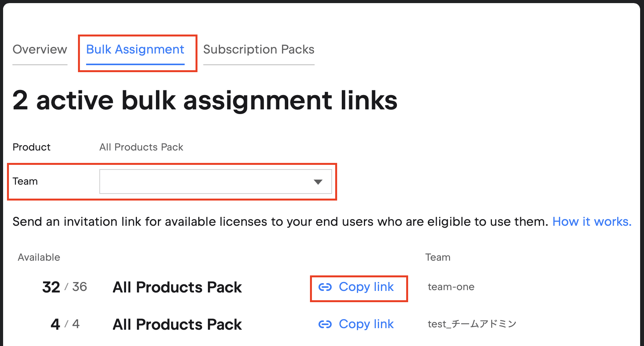Click the Team filter field label
This screenshot has height=346, width=644.
pyautogui.click(x=25, y=182)
